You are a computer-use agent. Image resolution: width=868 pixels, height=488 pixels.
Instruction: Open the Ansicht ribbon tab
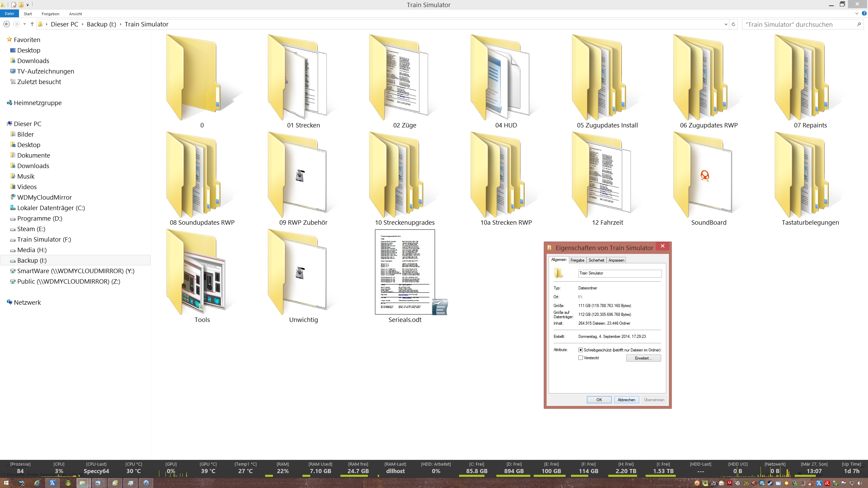coord(75,14)
